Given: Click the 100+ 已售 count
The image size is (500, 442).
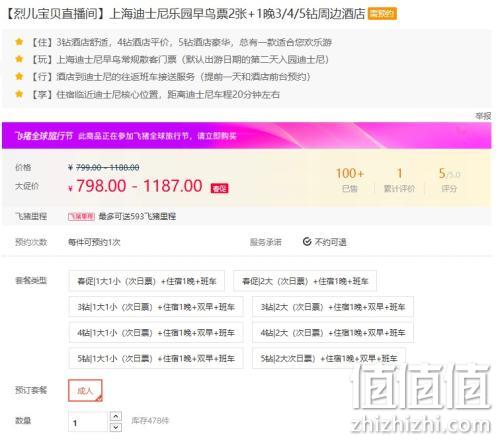Looking at the screenshot, I should (350, 180).
